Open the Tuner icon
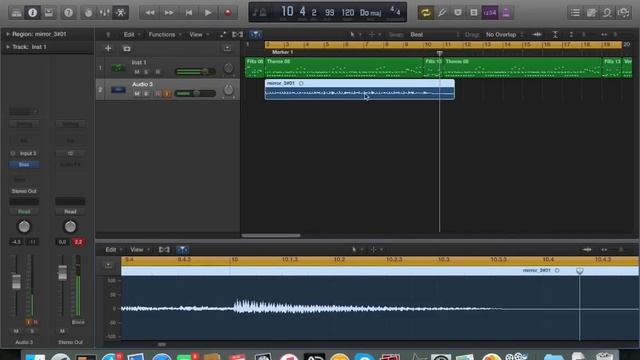The height and width of the screenshot is (360, 640). [442, 13]
